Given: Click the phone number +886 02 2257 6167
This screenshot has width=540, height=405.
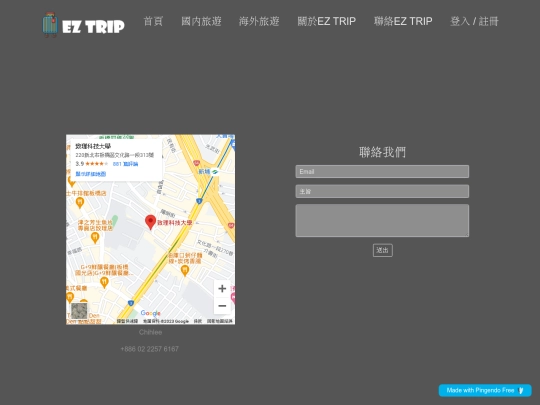Looking at the screenshot, I should click(149, 349).
